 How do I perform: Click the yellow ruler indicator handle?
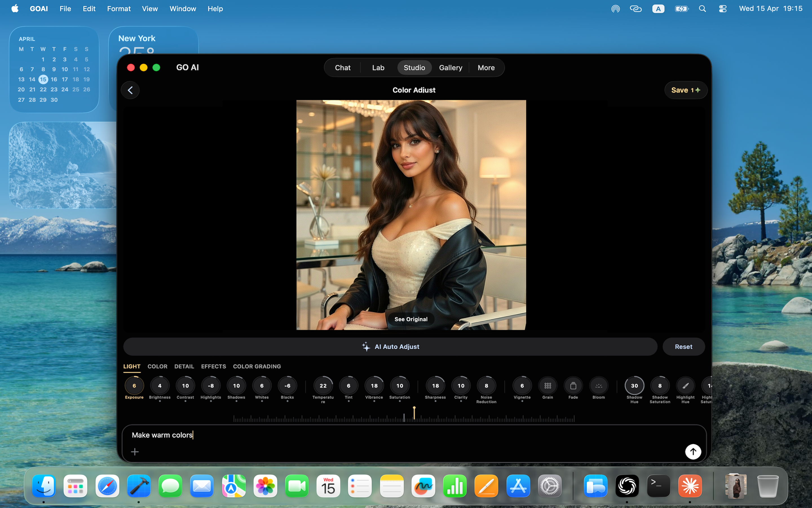pos(414,413)
